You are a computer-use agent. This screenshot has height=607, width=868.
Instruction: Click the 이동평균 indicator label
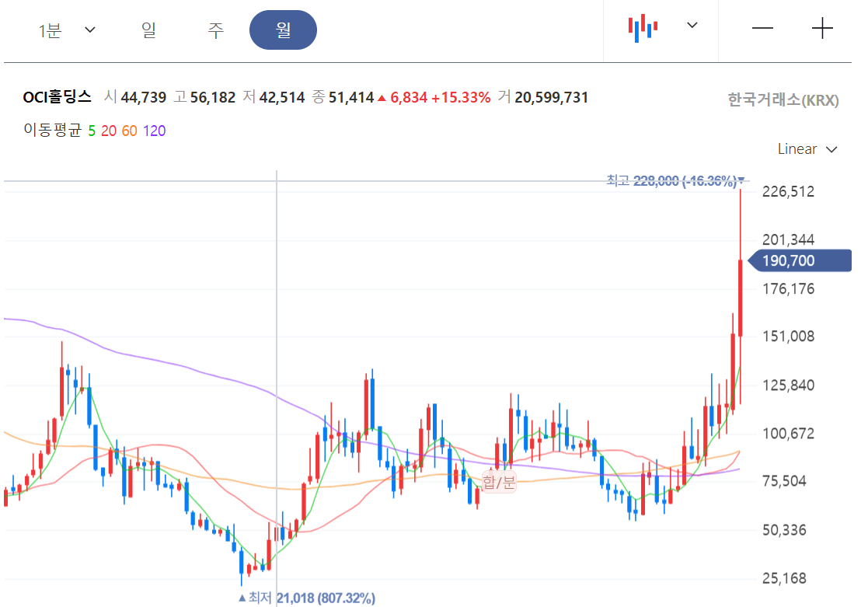53,130
